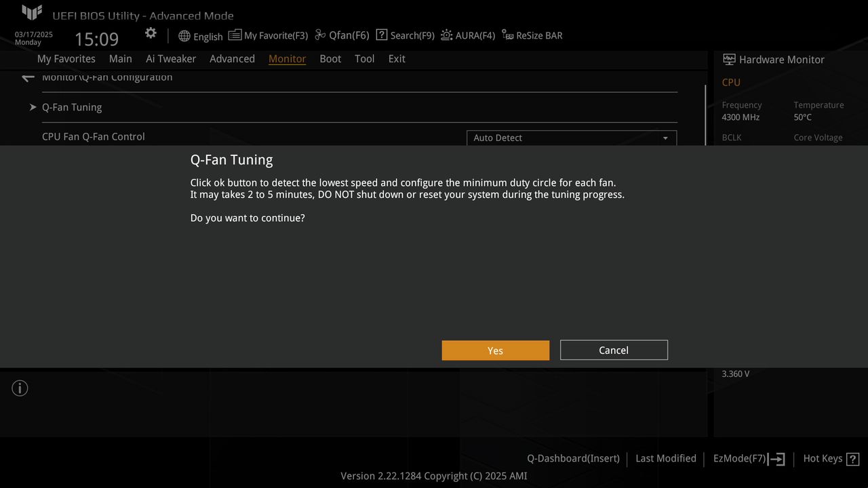The width and height of the screenshot is (868, 488).
Task: Click the 15:09 clock display
Action: point(96,39)
